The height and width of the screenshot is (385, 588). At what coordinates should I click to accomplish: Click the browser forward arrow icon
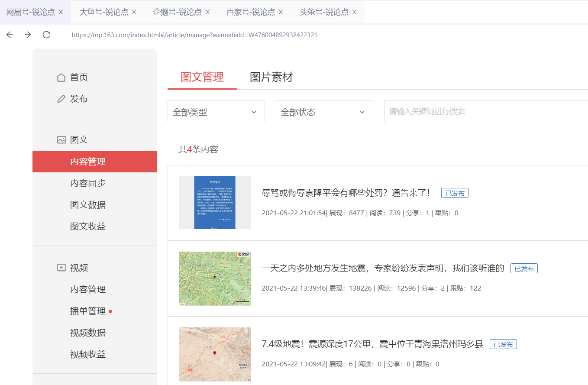(28, 35)
